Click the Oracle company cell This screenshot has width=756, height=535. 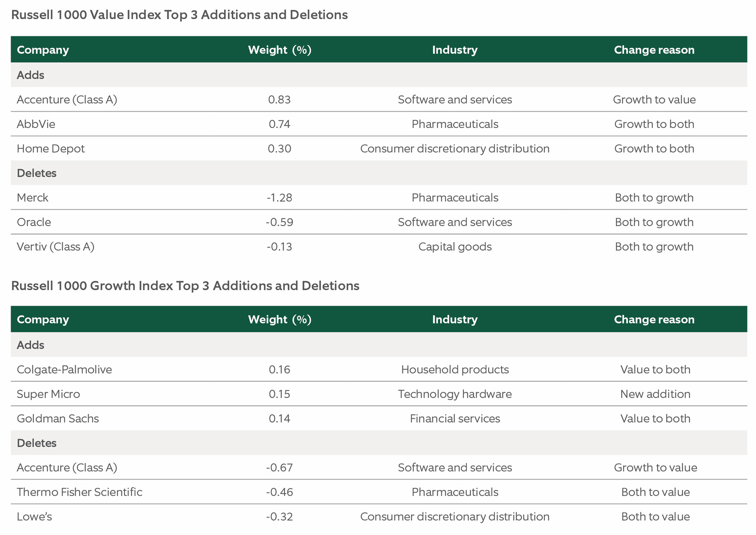[x=34, y=222]
